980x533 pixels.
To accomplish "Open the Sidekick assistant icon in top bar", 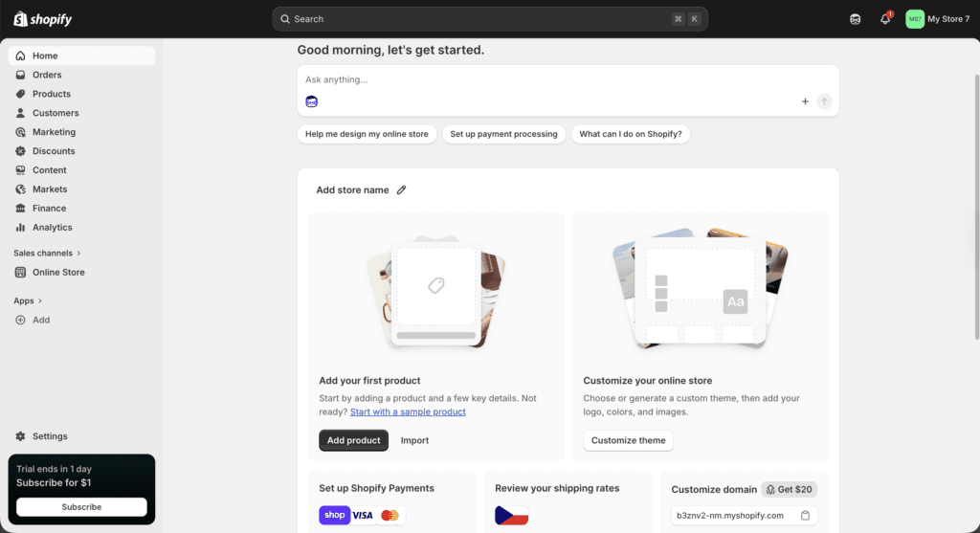I will [x=855, y=19].
